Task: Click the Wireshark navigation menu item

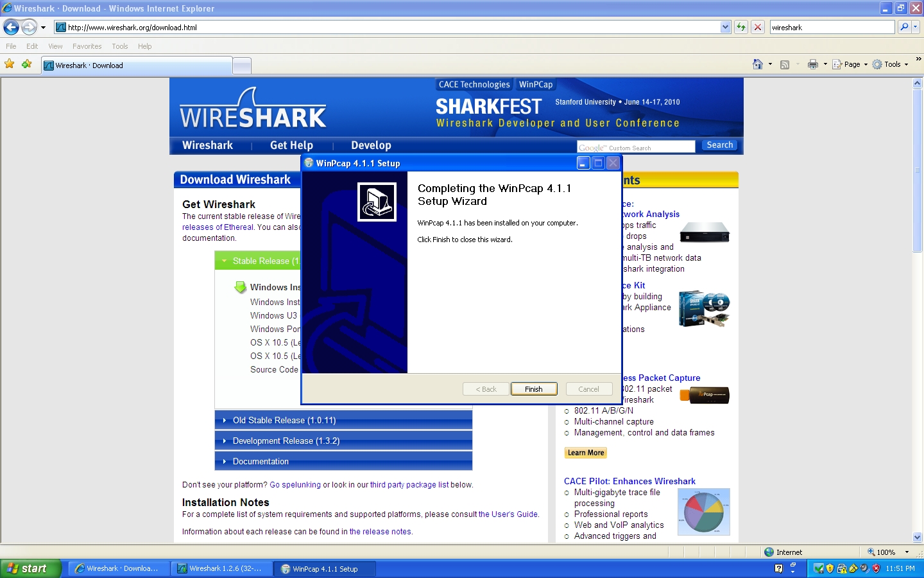Action: (x=207, y=145)
